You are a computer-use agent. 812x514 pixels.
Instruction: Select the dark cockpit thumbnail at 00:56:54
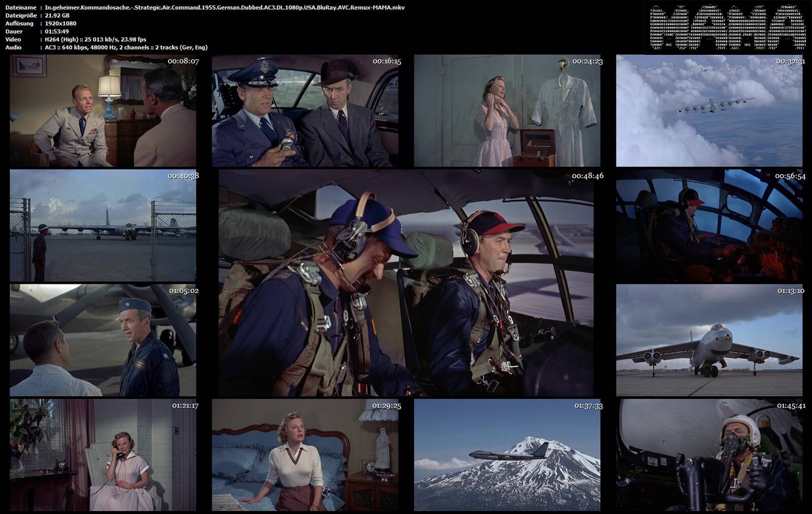coord(709,226)
